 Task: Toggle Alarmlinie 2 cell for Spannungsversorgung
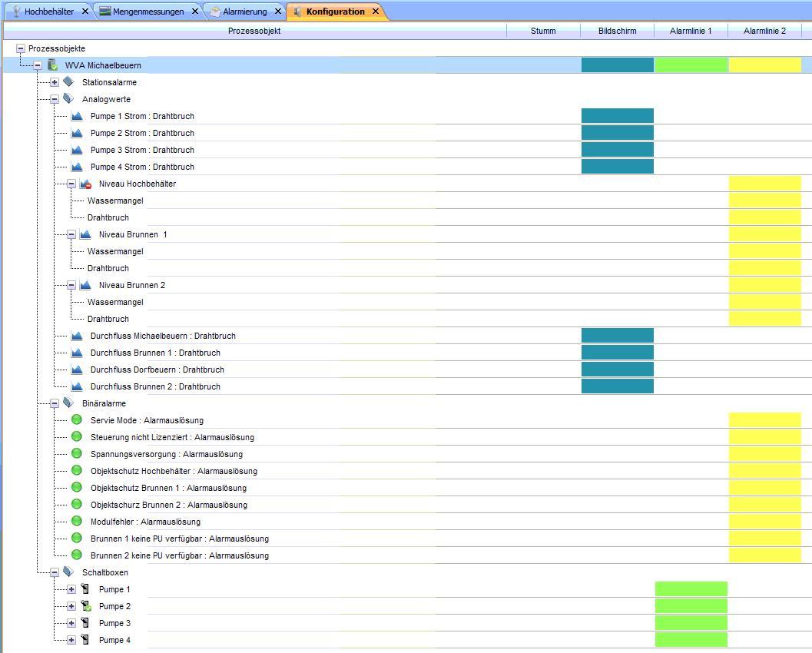(x=764, y=454)
